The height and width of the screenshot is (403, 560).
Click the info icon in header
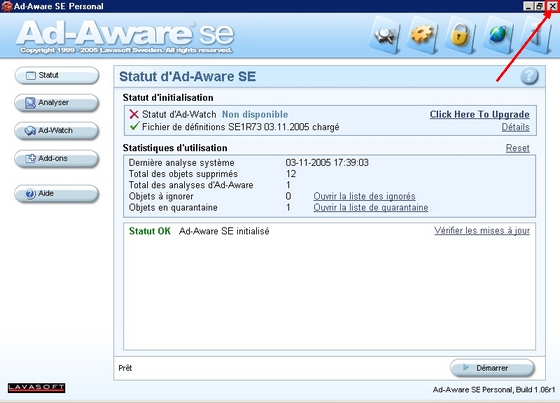click(x=536, y=36)
